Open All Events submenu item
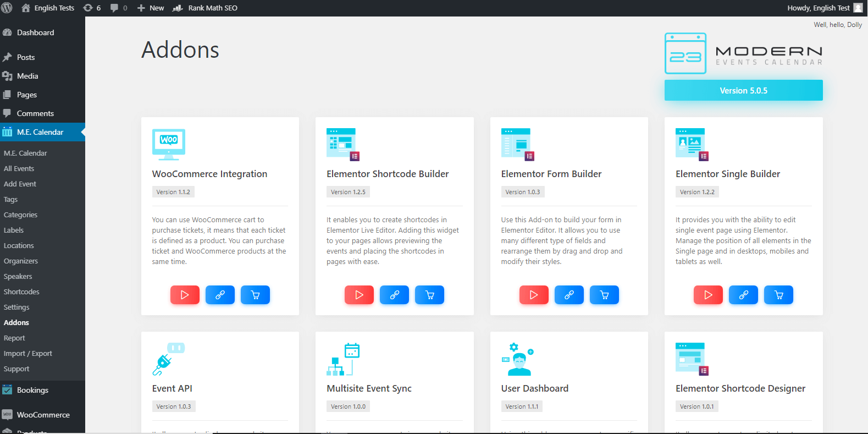Screen dimensions: 868x434 point(19,168)
